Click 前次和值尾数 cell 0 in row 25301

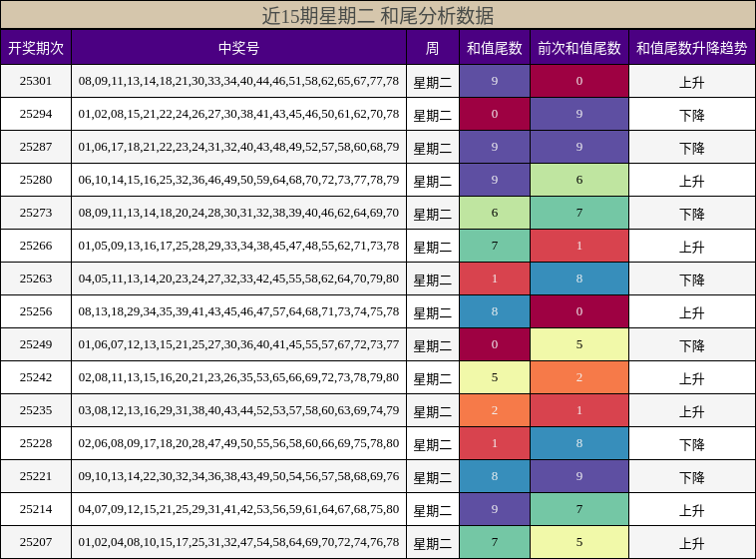(x=579, y=81)
